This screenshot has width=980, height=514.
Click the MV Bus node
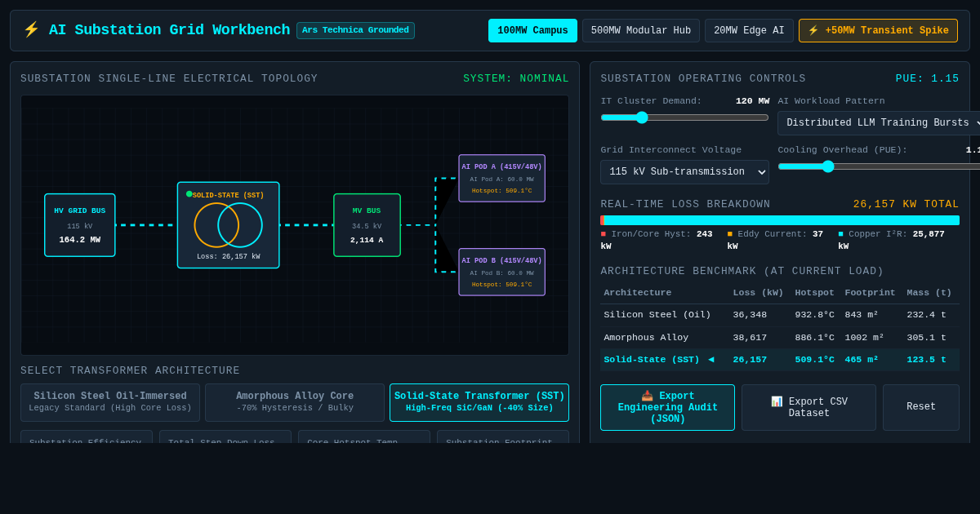pos(367,225)
